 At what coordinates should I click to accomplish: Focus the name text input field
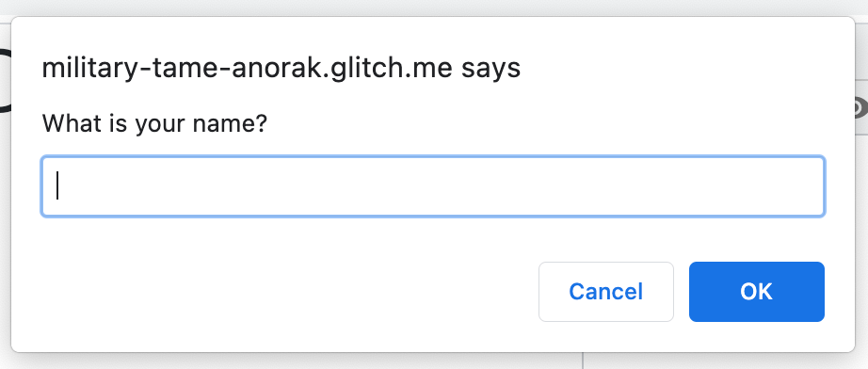coord(433,186)
